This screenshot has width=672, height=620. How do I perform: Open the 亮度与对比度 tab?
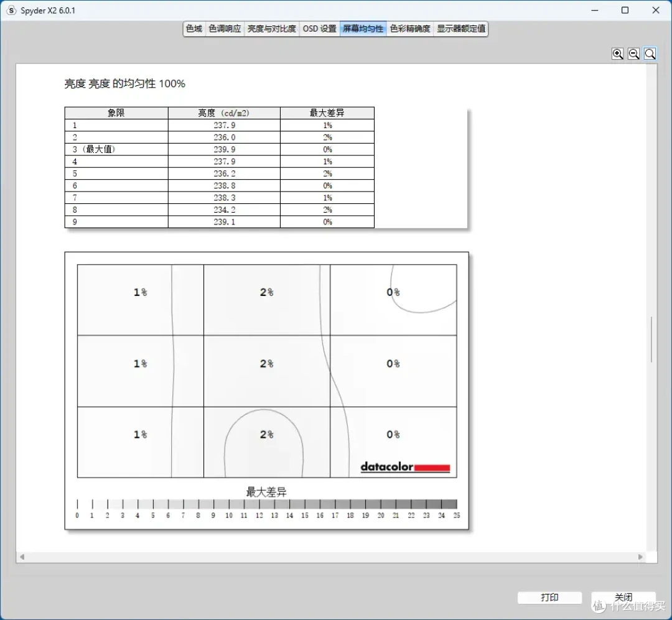point(272,29)
